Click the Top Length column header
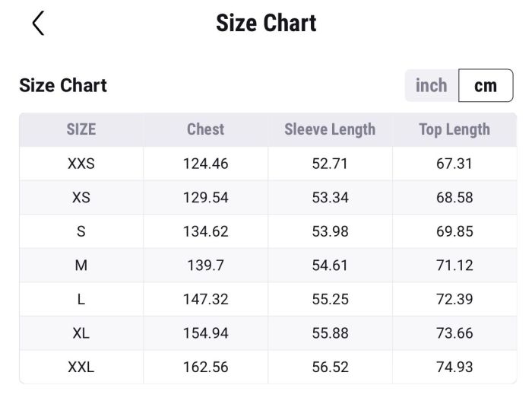The image size is (532, 420). click(454, 129)
